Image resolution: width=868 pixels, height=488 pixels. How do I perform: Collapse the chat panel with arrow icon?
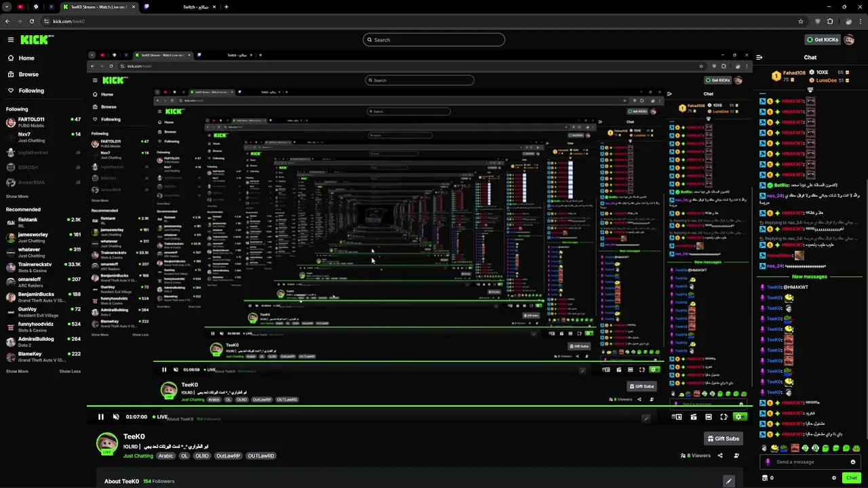point(759,58)
